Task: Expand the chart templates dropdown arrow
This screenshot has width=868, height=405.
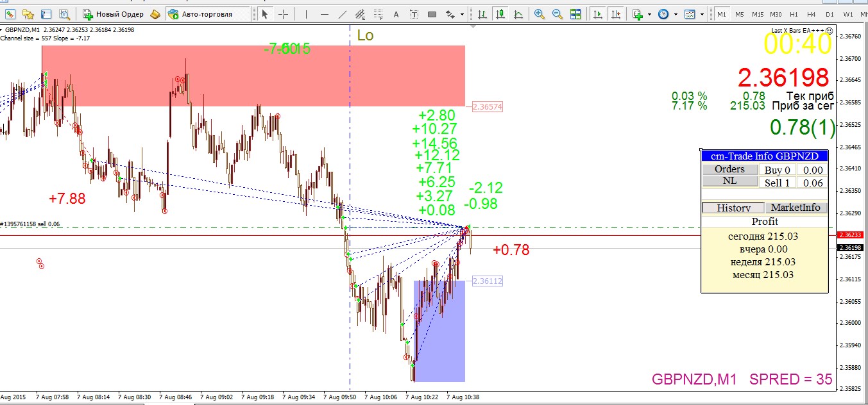Action: (x=702, y=13)
